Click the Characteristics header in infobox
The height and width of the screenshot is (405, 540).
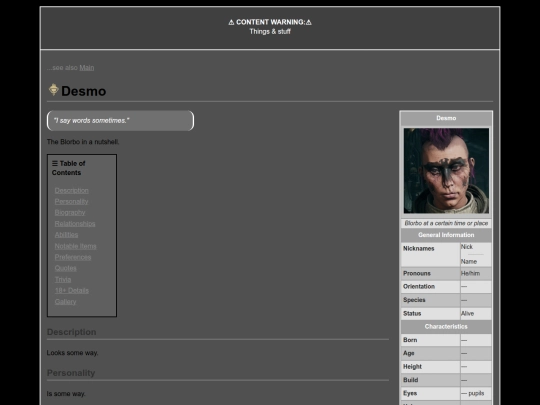(x=446, y=326)
